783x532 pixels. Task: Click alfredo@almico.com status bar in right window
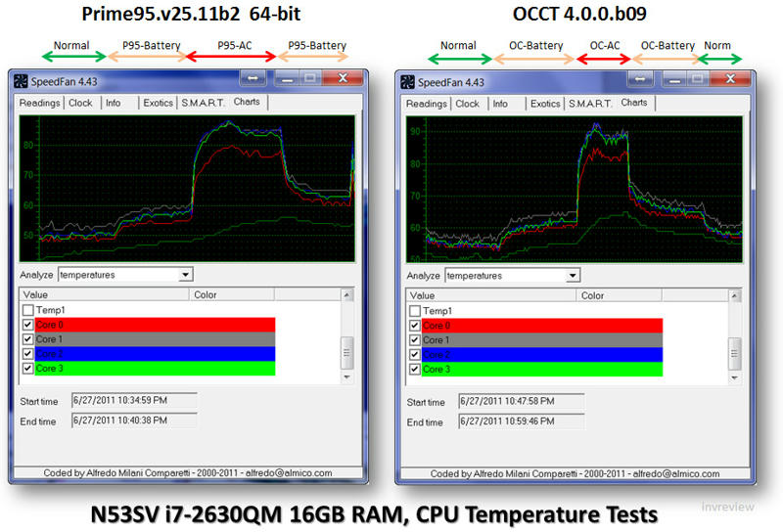576,473
